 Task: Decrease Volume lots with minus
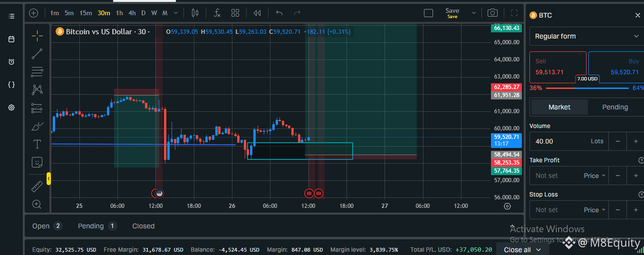pyautogui.click(x=618, y=141)
